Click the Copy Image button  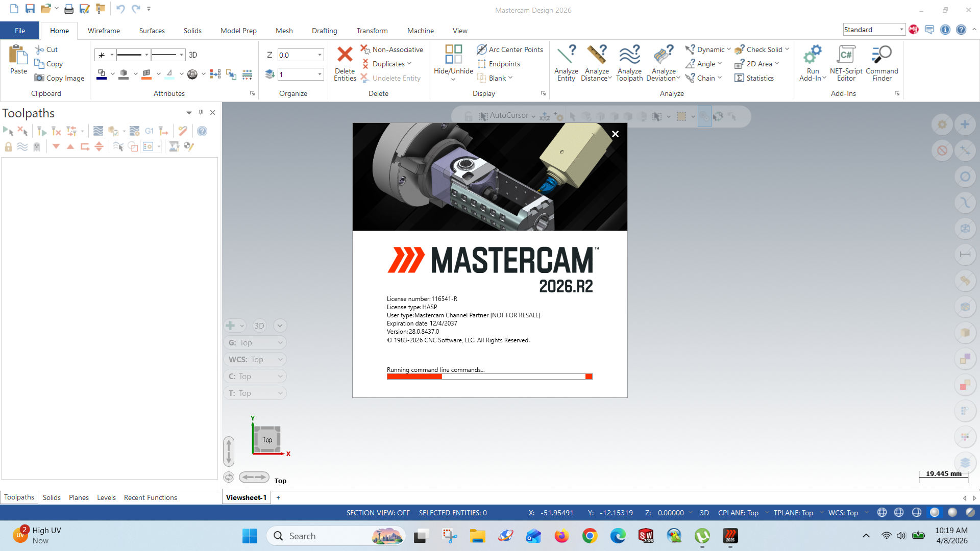[x=59, y=78]
